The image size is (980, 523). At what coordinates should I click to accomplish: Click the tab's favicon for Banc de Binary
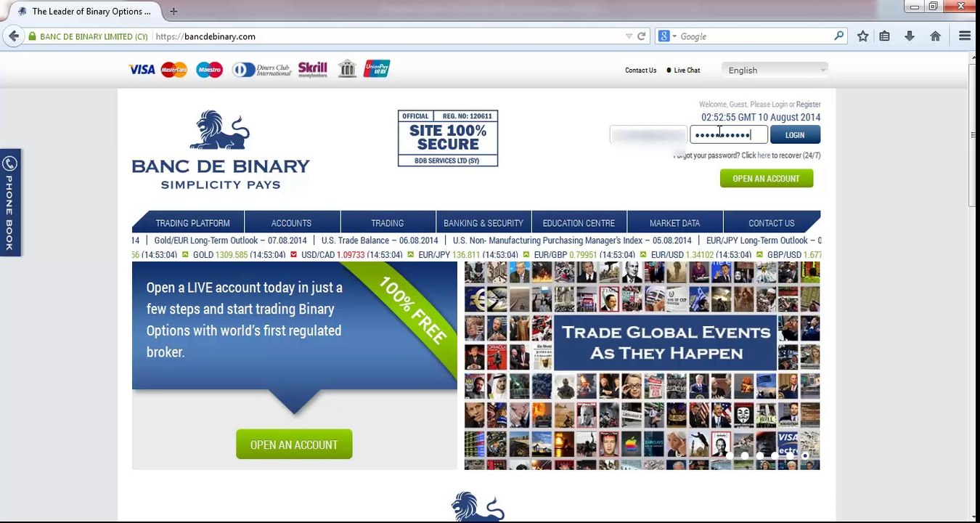[22, 12]
